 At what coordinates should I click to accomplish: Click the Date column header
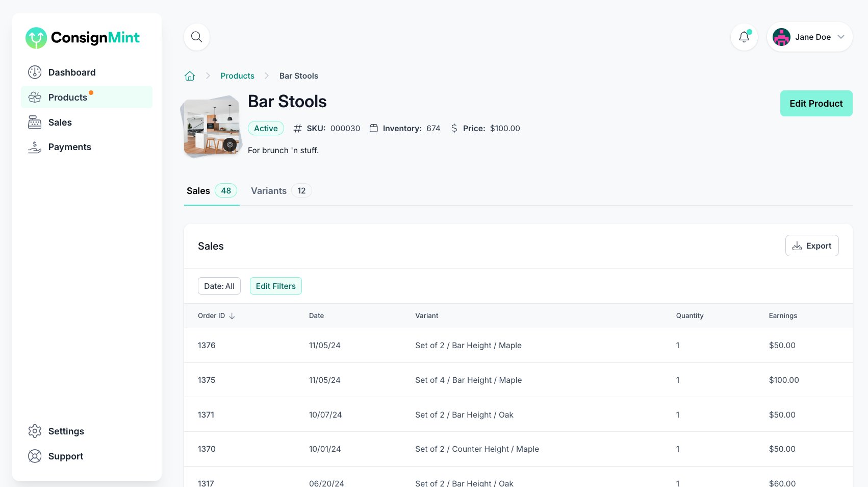[x=316, y=316]
